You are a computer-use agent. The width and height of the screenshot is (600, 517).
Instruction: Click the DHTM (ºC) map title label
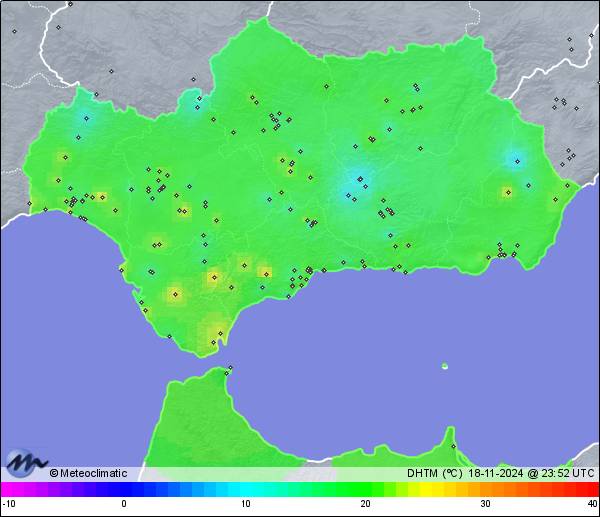(435, 473)
